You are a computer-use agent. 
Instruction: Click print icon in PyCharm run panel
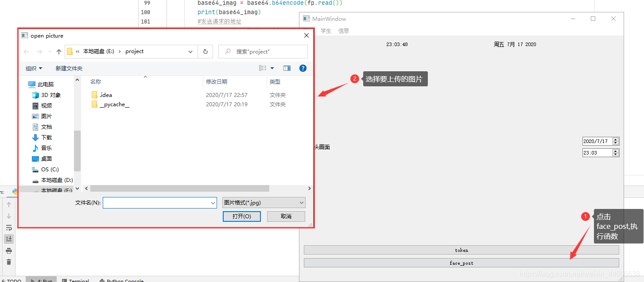click(9, 251)
